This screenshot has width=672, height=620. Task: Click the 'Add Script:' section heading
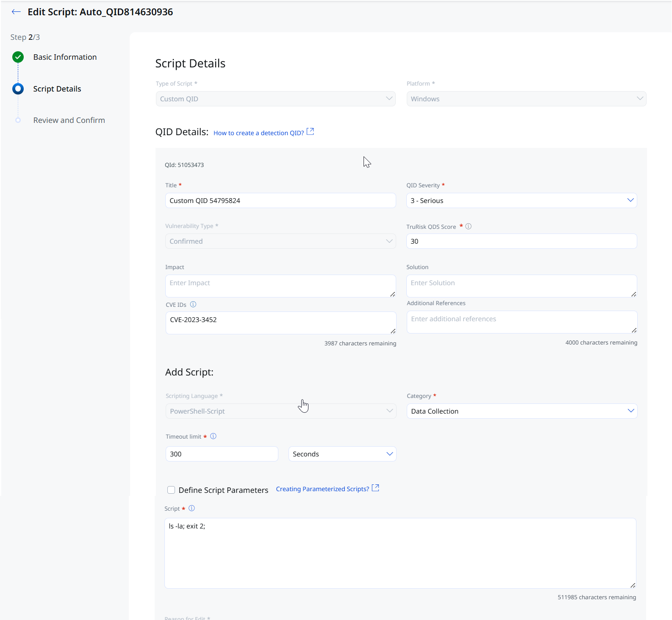189,372
